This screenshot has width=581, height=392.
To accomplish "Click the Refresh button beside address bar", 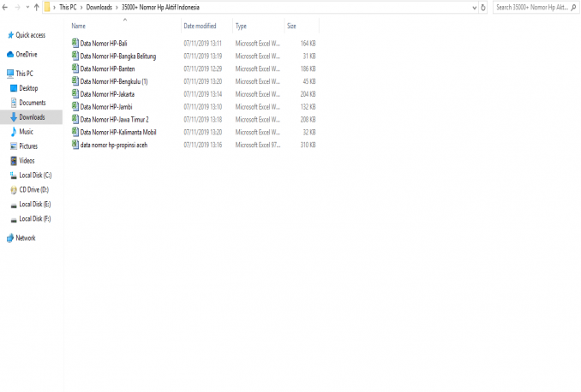I will coord(484,8).
